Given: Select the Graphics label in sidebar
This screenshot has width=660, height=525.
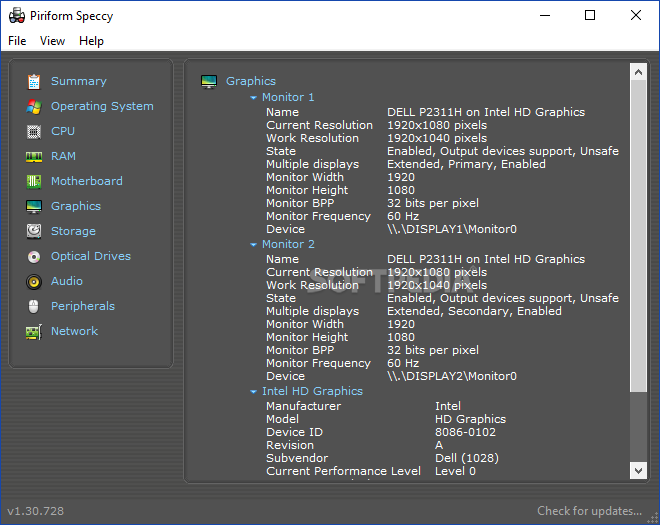Looking at the screenshot, I should [76, 206].
